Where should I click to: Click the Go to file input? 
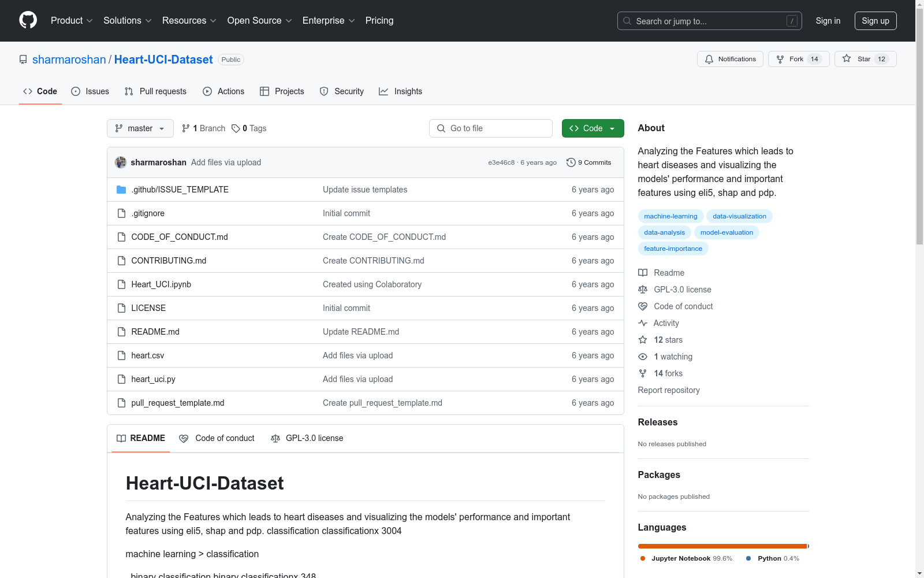click(x=491, y=128)
